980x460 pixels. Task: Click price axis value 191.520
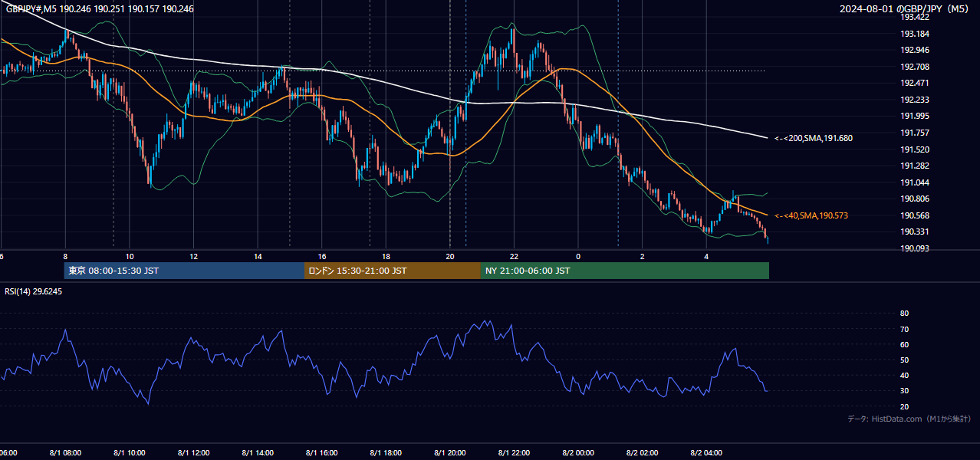pos(914,150)
